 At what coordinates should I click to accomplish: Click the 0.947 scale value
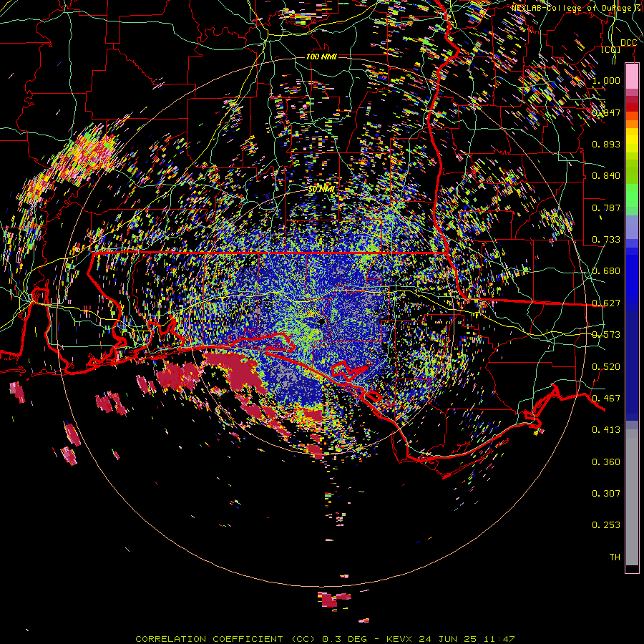[606, 112]
